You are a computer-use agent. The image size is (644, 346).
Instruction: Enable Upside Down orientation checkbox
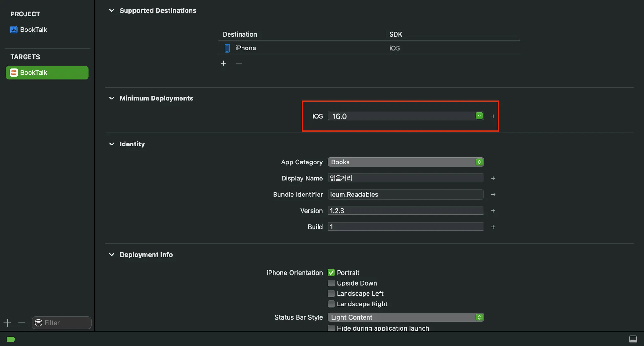[331, 283]
